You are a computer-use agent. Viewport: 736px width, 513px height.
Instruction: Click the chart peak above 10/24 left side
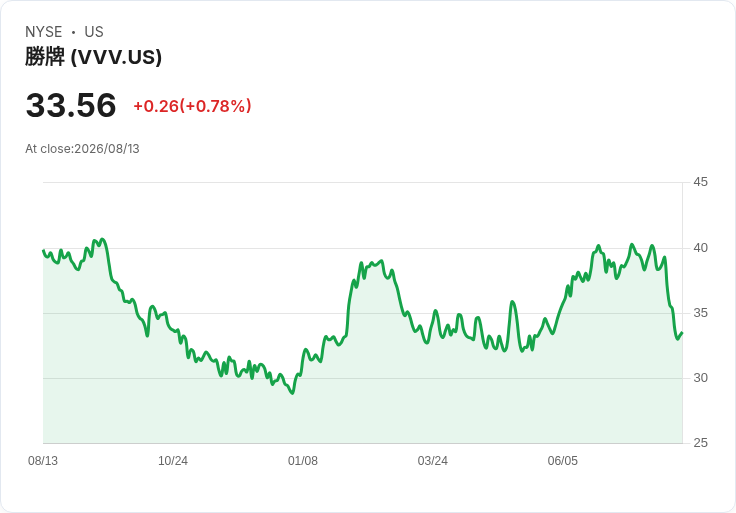pyautogui.click(x=103, y=239)
